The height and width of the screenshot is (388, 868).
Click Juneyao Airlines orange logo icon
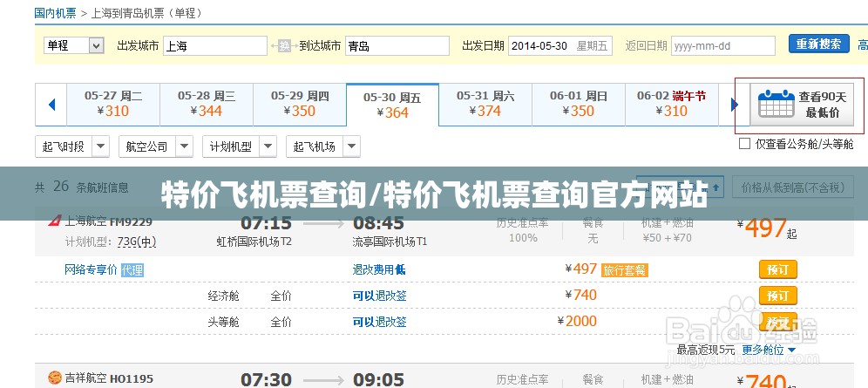[54, 378]
